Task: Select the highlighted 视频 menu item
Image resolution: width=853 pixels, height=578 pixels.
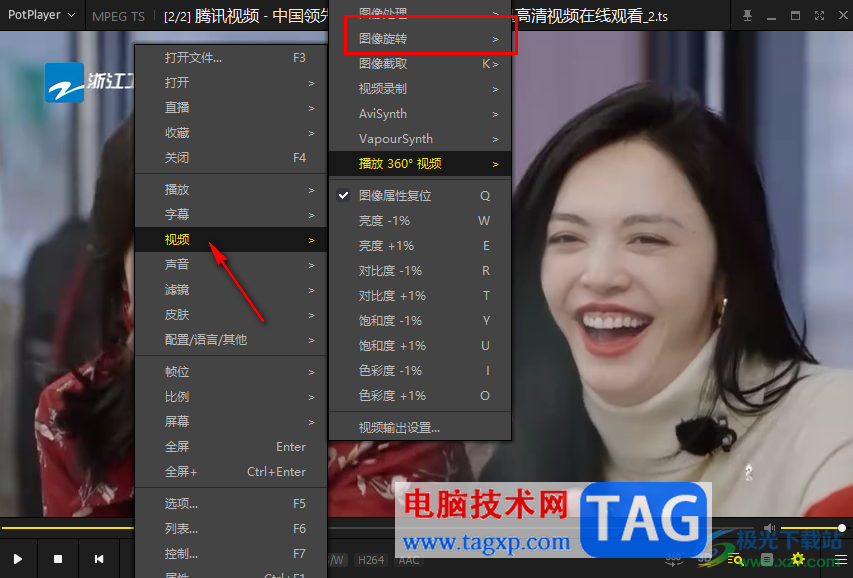Action: pyautogui.click(x=231, y=239)
